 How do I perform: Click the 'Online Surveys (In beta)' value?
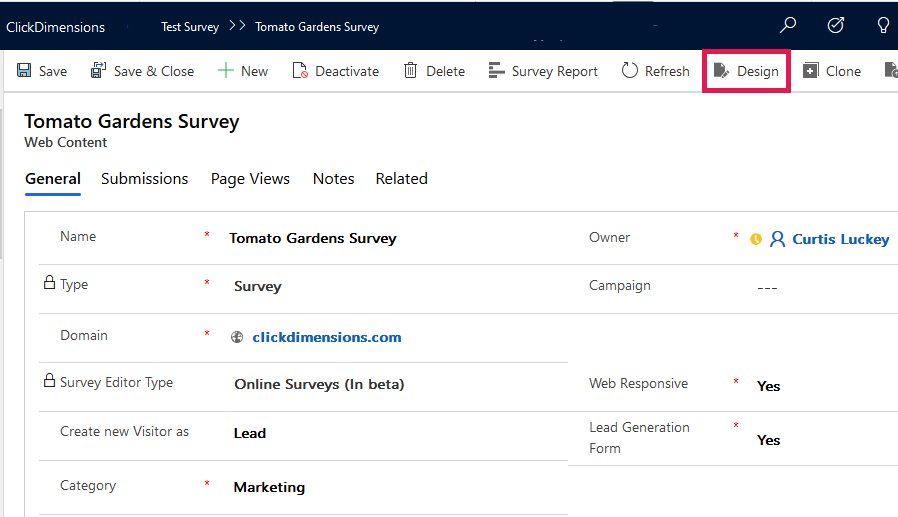point(319,384)
